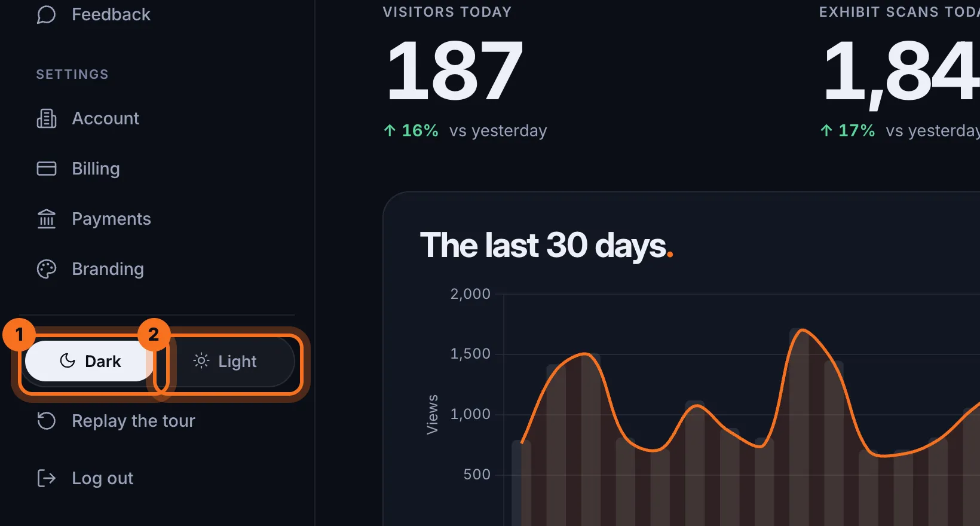Open Branding settings

coord(91,269)
